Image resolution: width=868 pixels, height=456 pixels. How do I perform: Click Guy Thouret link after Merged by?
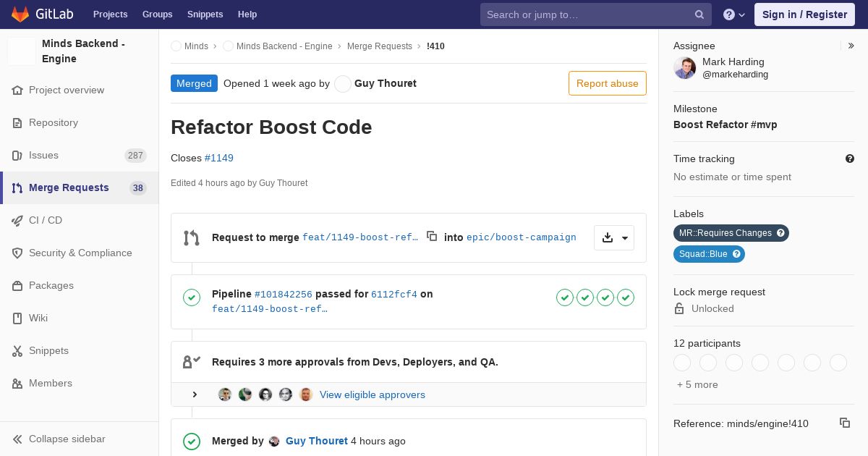317,441
